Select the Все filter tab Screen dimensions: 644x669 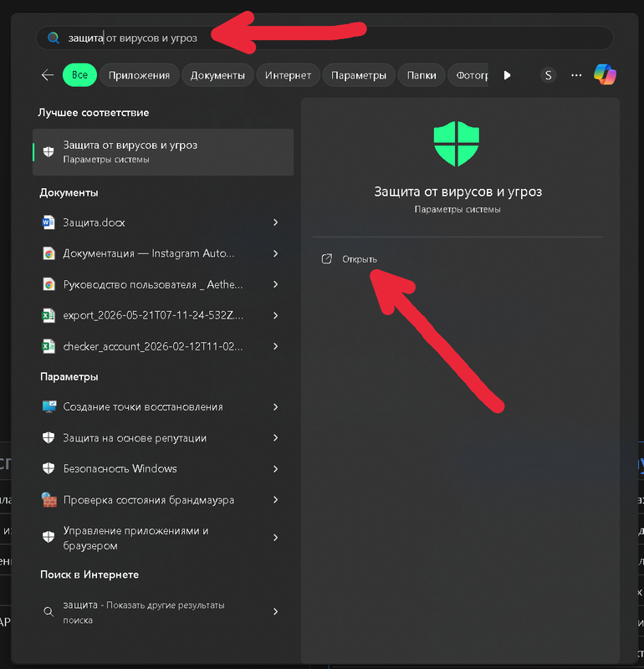[79, 75]
